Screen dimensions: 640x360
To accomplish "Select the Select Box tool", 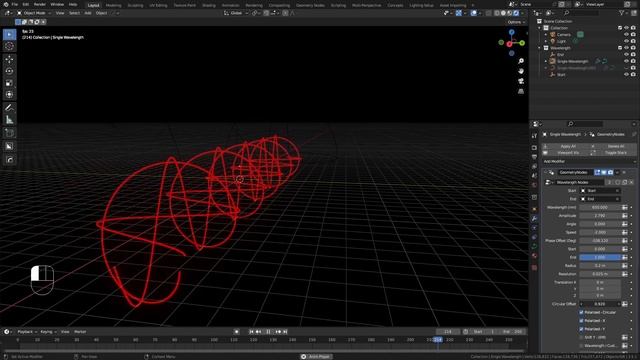I will (9, 34).
